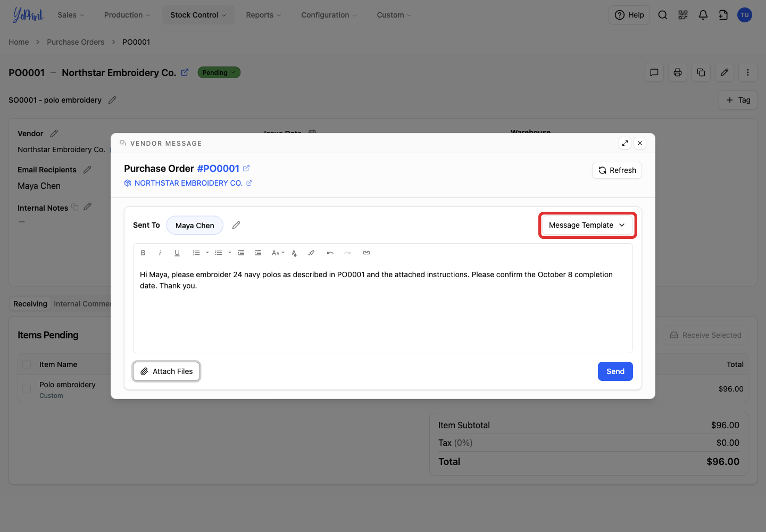Decrease indent in the message editor

click(241, 253)
